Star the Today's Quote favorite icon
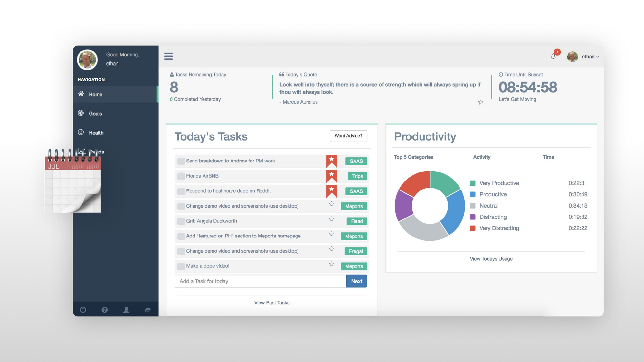The image size is (644, 362). [481, 102]
